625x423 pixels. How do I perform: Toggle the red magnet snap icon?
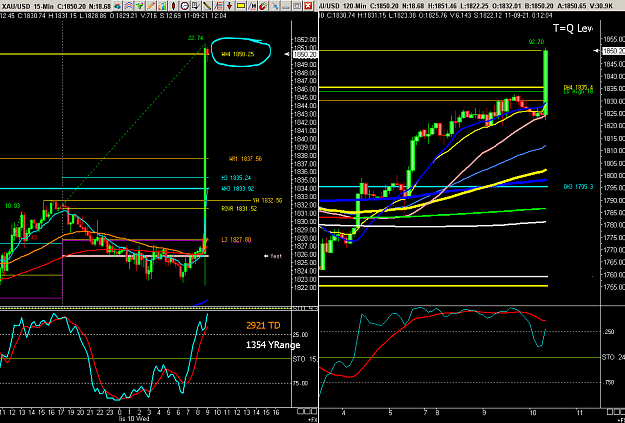click(x=263, y=6)
